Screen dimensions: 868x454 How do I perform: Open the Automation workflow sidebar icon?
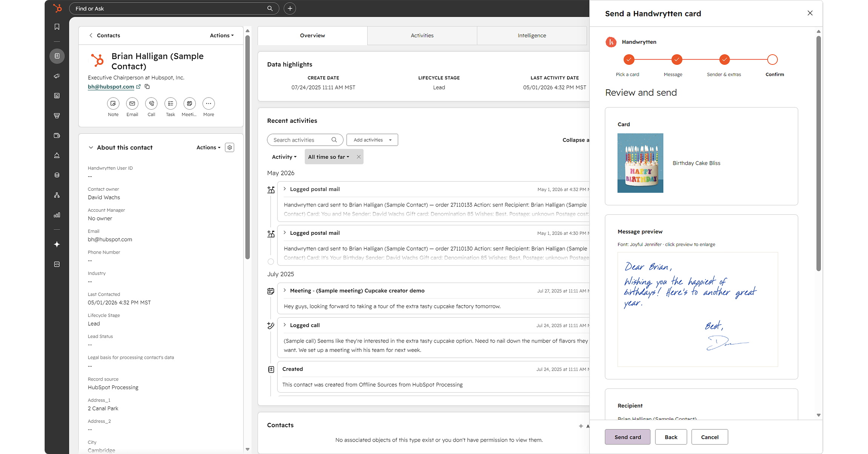click(x=57, y=195)
